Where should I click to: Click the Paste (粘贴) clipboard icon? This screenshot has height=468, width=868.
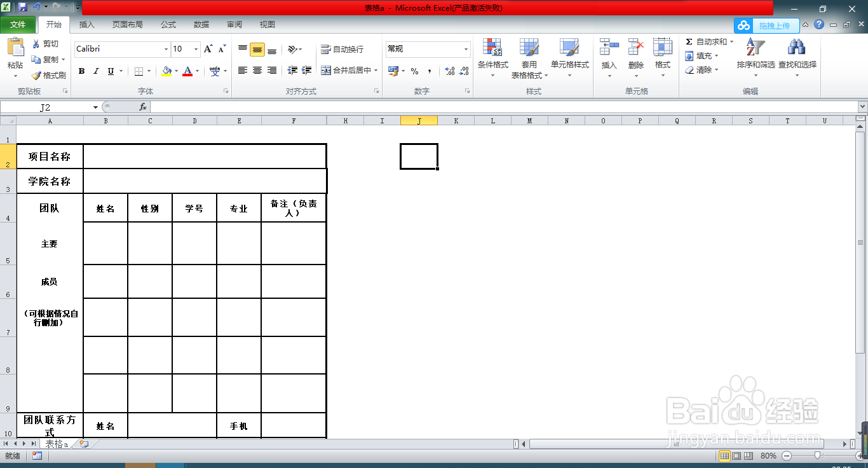tap(15, 48)
